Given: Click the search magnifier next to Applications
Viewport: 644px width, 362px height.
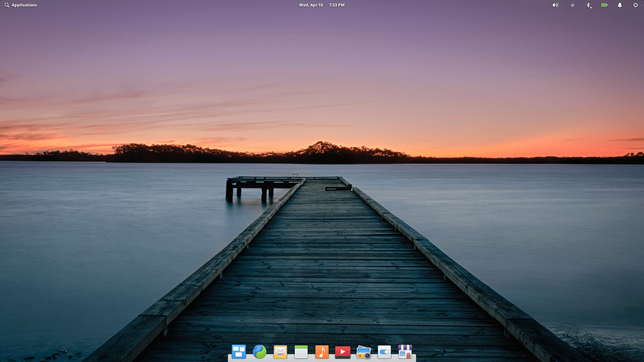Looking at the screenshot, I should (x=7, y=5).
